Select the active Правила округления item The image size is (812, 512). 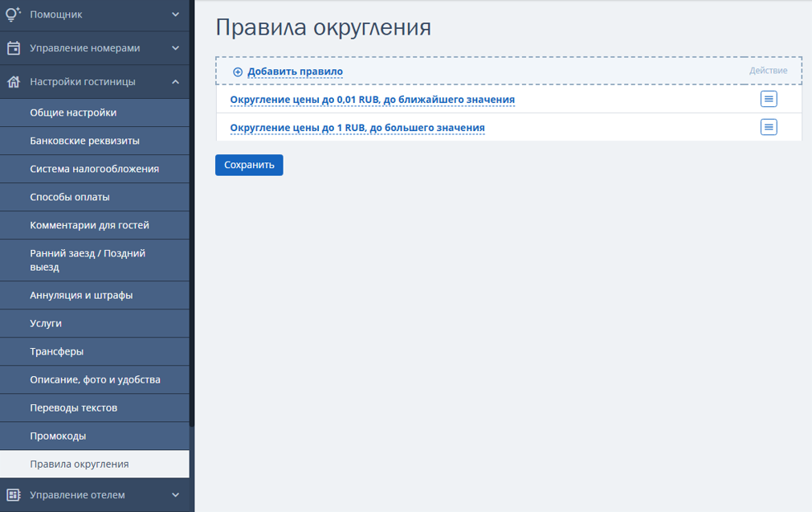point(94,464)
